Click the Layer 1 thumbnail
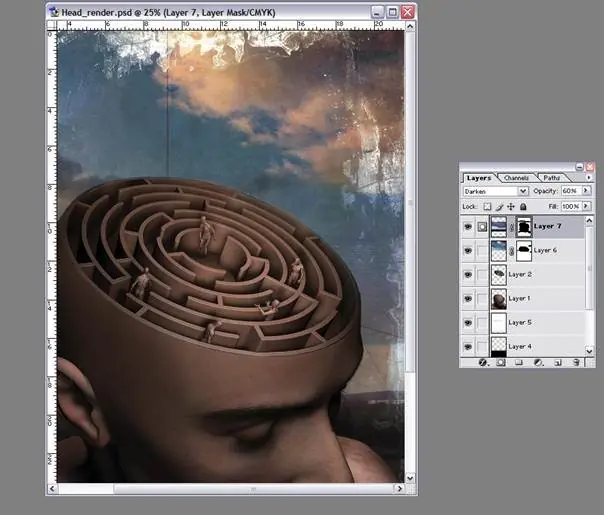This screenshot has width=604, height=515. coord(499,299)
